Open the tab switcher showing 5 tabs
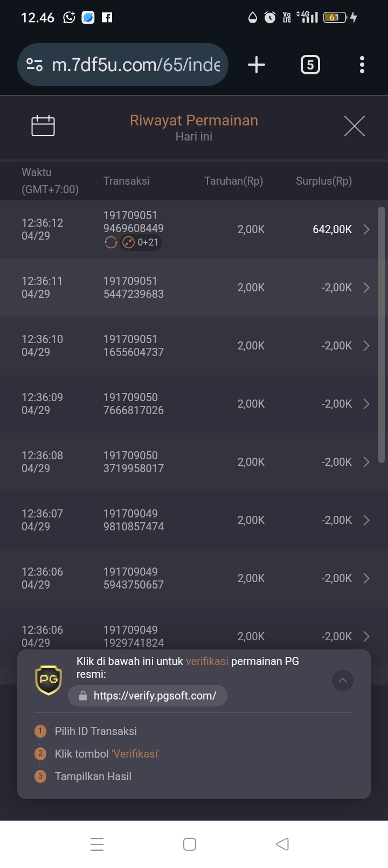The width and height of the screenshot is (388, 868). (310, 65)
